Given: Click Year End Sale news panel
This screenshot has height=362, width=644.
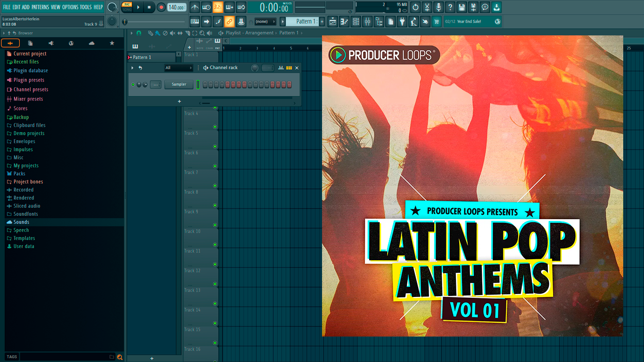Looking at the screenshot, I should point(473,21).
